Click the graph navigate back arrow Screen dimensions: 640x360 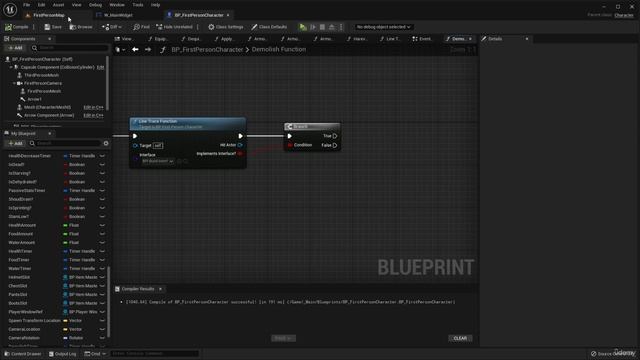pyautogui.click(x=135, y=49)
